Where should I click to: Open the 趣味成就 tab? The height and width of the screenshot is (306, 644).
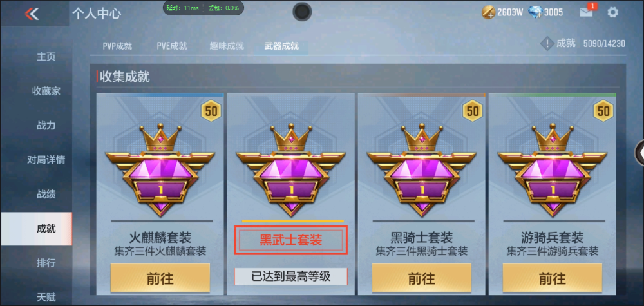[x=227, y=46]
